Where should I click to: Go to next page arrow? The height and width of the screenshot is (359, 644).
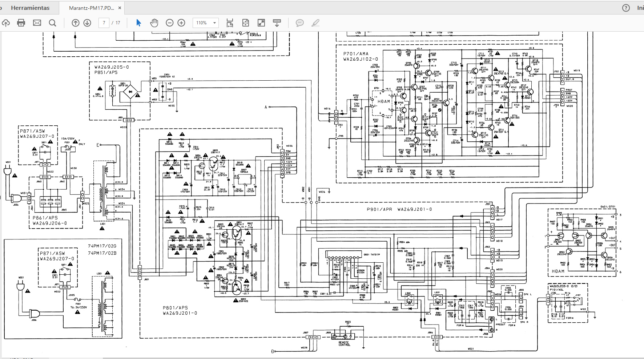click(87, 23)
